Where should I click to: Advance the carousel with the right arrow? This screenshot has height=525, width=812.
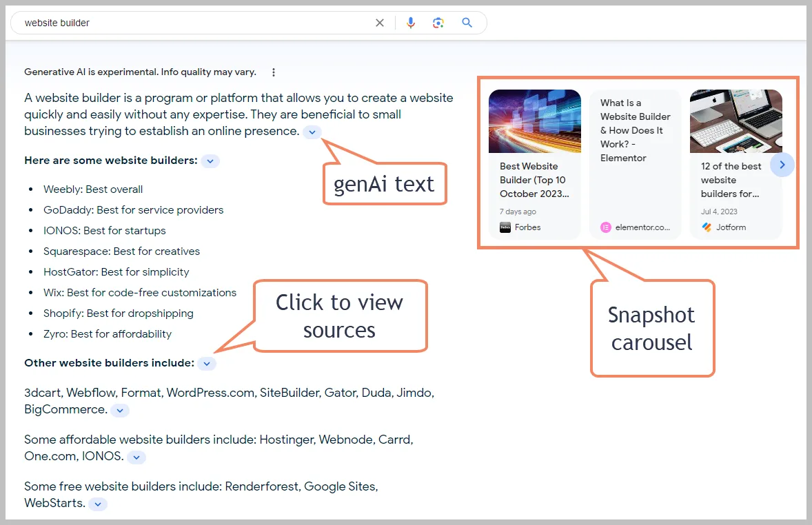pos(782,165)
